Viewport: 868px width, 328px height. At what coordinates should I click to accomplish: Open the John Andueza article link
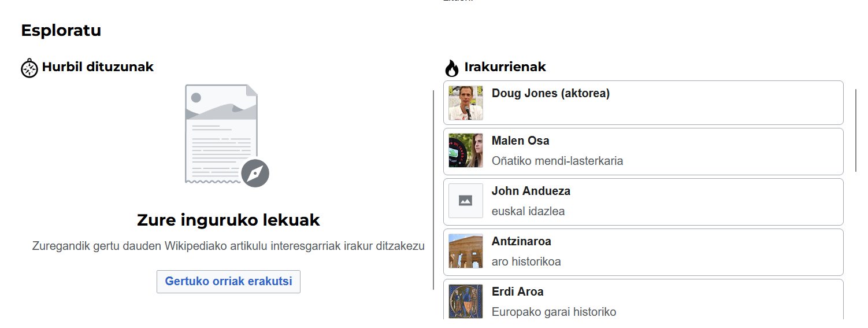point(531,191)
